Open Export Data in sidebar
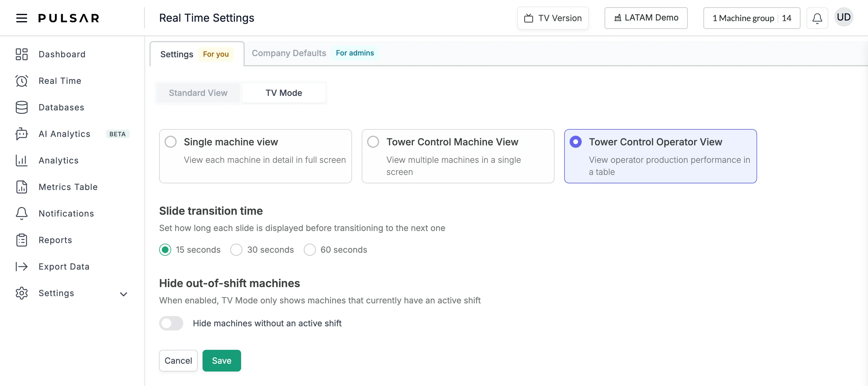 click(x=64, y=267)
